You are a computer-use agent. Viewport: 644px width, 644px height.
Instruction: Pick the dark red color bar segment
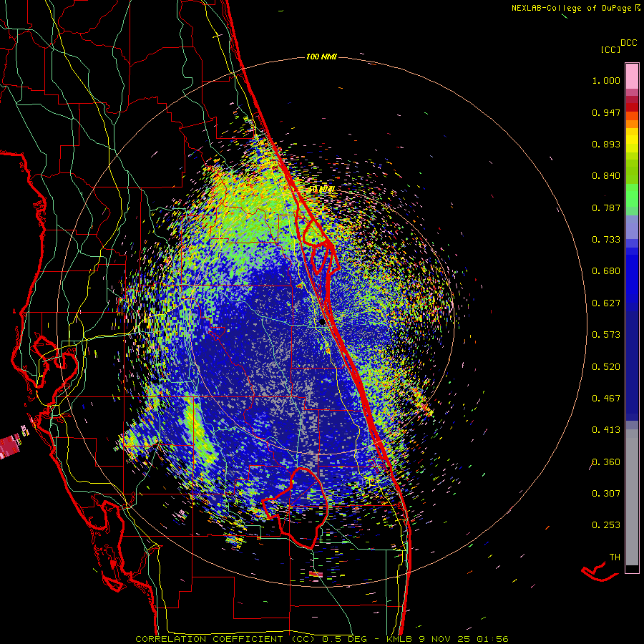pyautogui.click(x=632, y=107)
